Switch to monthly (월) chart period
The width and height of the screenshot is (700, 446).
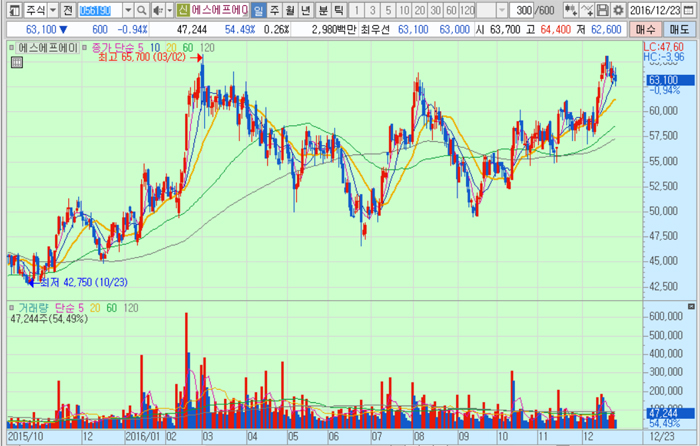[291, 10]
